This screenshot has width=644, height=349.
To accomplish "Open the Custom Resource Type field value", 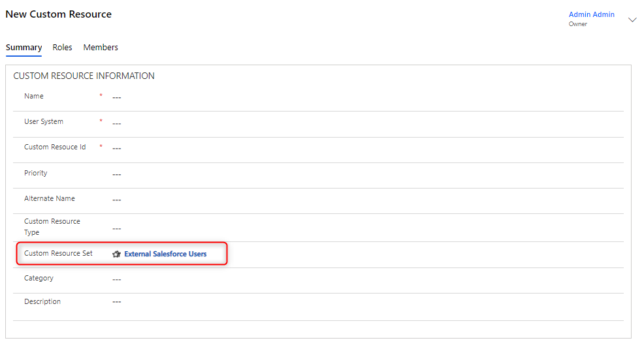I will (x=117, y=228).
